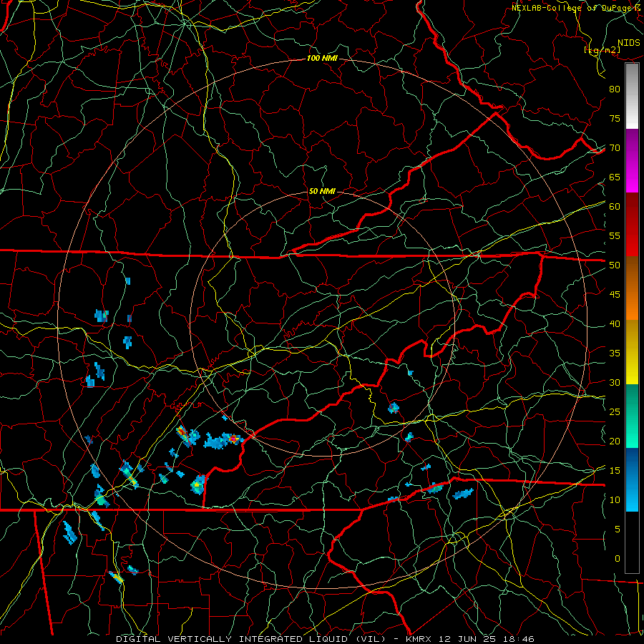Click the 30 value on the VIL scale
This screenshot has width=644, height=644.
[x=615, y=383]
